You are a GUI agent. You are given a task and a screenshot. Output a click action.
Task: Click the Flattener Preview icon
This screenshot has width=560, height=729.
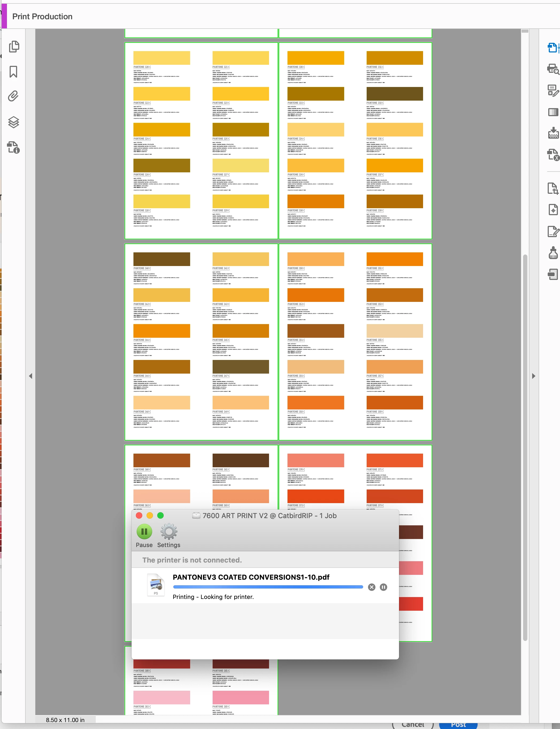pyautogui.click(x=553, y=133)
